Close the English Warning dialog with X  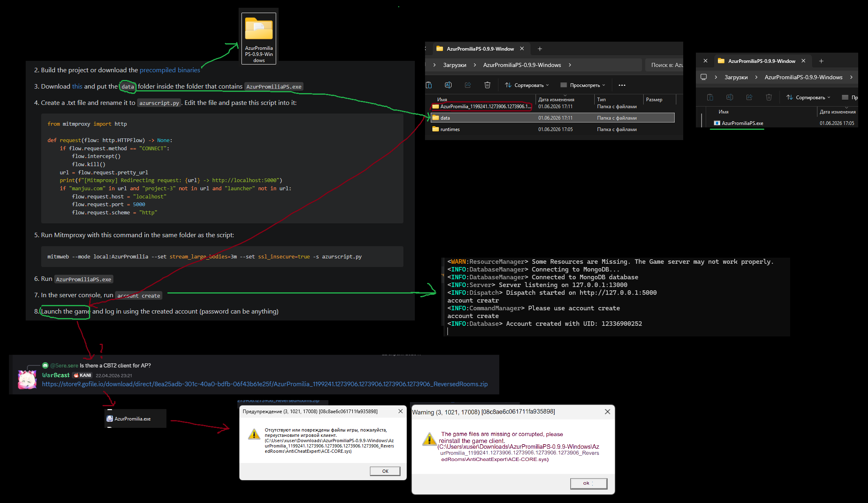pyautogui.click(x=607, y=412)
